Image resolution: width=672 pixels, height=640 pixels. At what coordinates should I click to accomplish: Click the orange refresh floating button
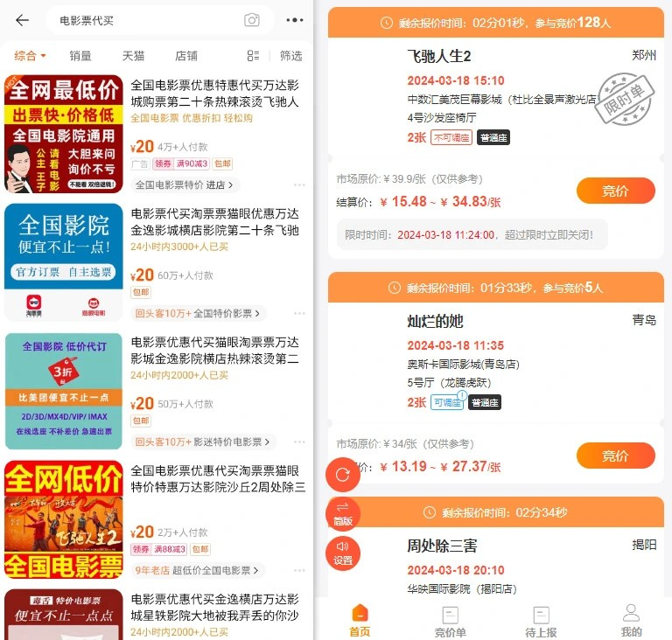tap(342, 474)
